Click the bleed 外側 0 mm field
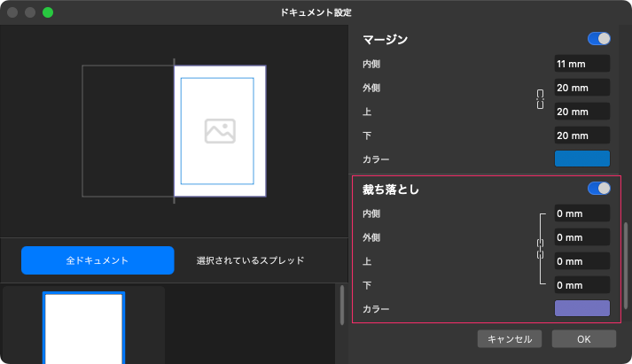This screenshot has height=364, width=632. coord(581,237)
